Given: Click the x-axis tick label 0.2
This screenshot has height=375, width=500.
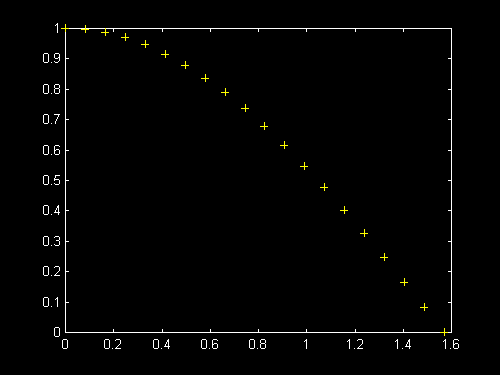Looking at the screenshot, I should coord(112,344).
